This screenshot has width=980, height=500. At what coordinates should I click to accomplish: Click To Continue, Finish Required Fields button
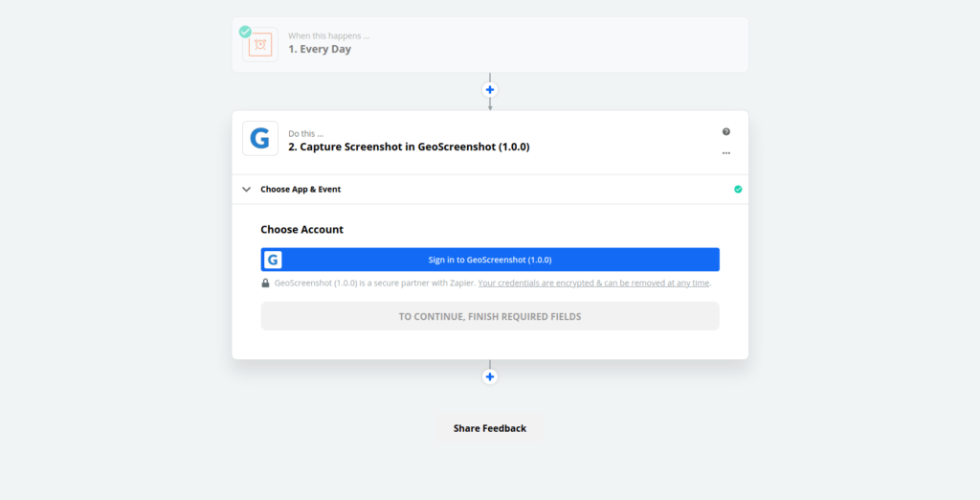click(x=490, y=316)
